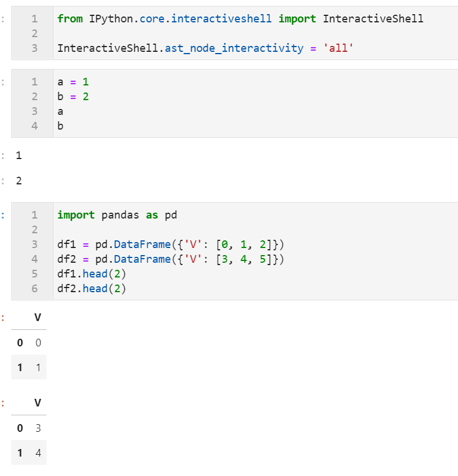Click the df1 DataFrame definition line
Screen dimensions: 458x476
pos(171,244)
